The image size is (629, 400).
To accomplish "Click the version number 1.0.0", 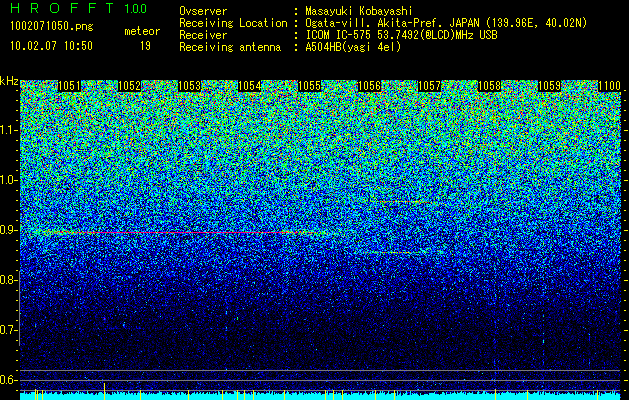I will pos(135,9).
